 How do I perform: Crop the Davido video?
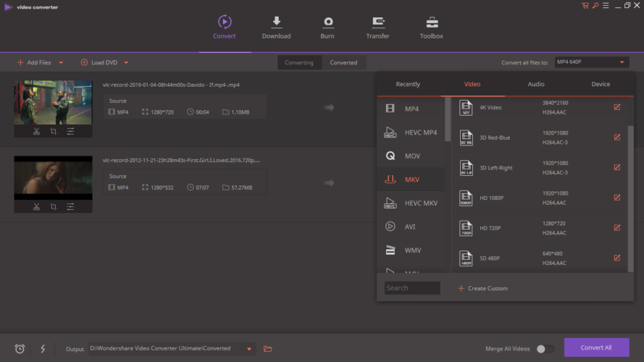(54, 131)
